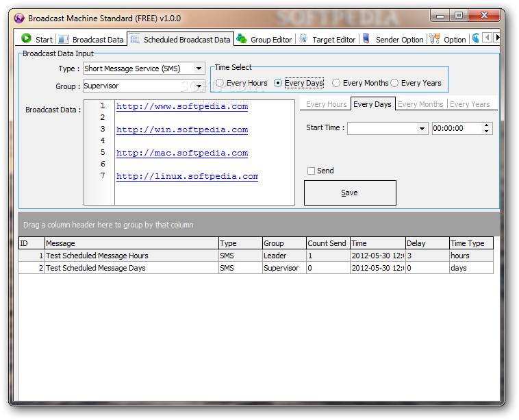519x420 pixels.
Task: Open the mac.softpedia.com link
Action: 182,153
